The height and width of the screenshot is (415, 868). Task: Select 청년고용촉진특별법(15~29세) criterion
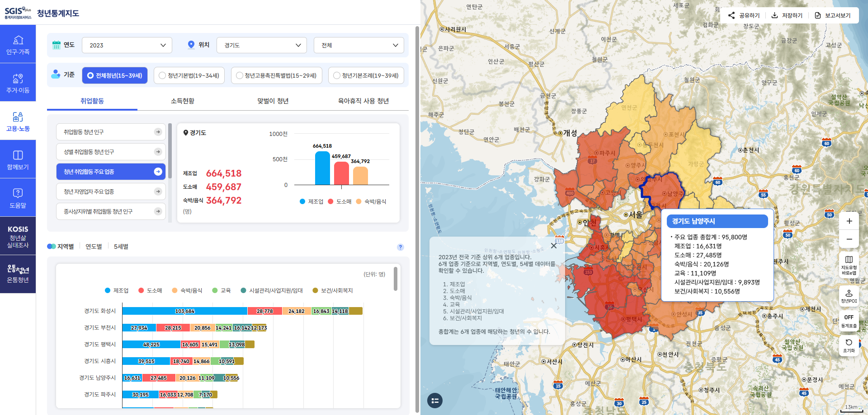pyautogui.click(x=276, y=75)
